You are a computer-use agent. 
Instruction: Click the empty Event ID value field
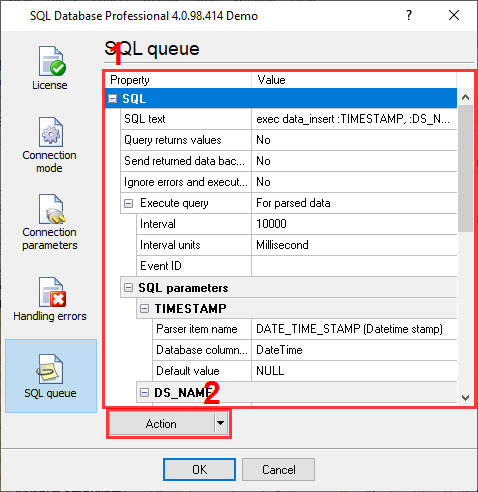[x=354, y=266]
